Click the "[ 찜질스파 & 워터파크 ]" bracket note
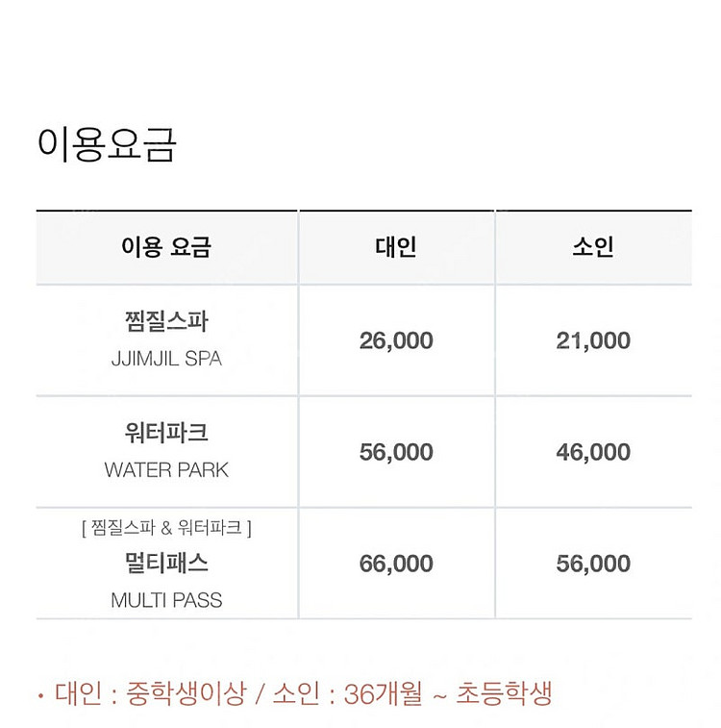This screenshot has width=721, height=728. 166,528
